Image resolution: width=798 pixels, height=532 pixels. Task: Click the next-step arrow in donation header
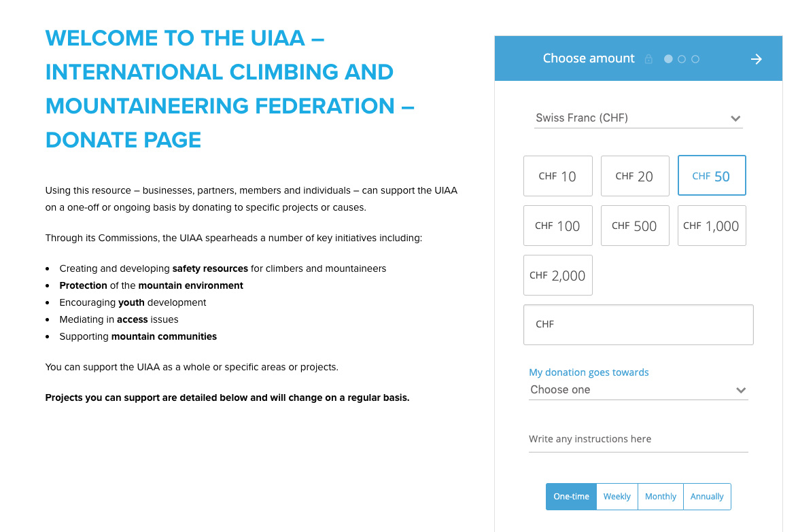pyautogui.click(x=757, y=59)
